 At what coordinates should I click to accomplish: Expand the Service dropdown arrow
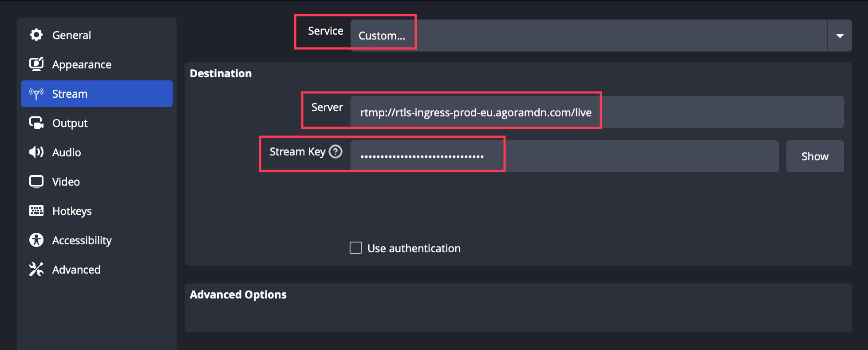pyautogui.click(x=840, y=36)
